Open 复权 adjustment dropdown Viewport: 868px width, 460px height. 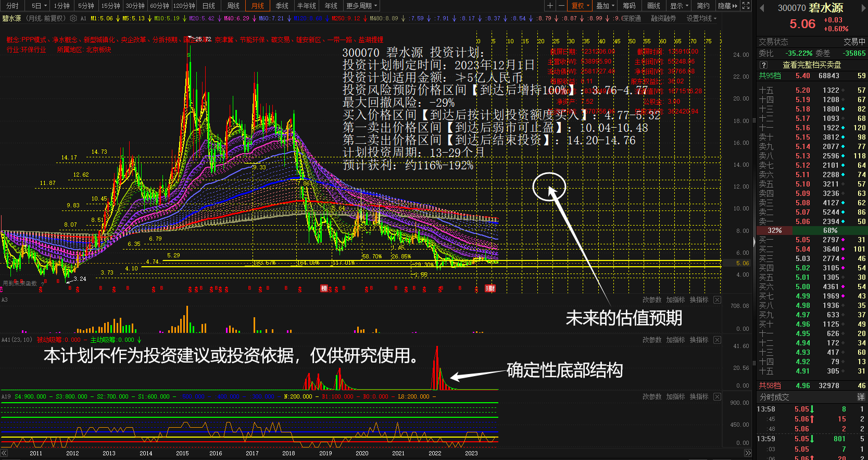[580, 6]
